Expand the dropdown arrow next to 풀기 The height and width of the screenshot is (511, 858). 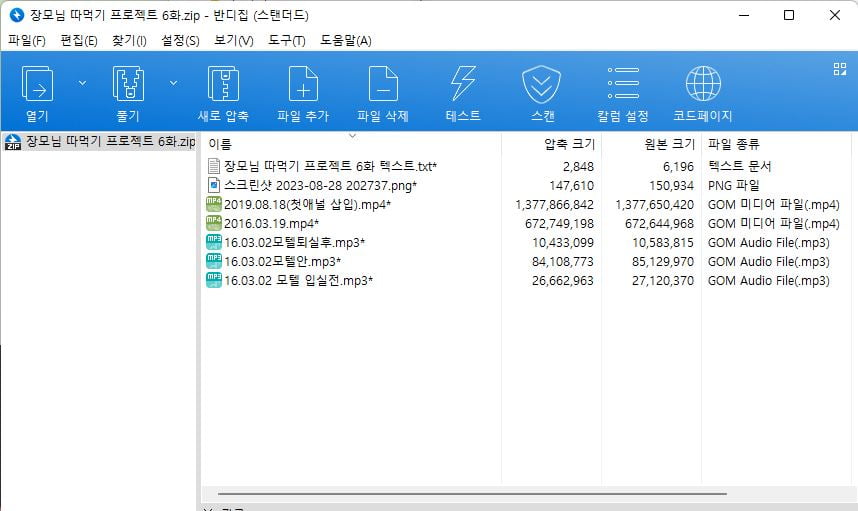173,83
